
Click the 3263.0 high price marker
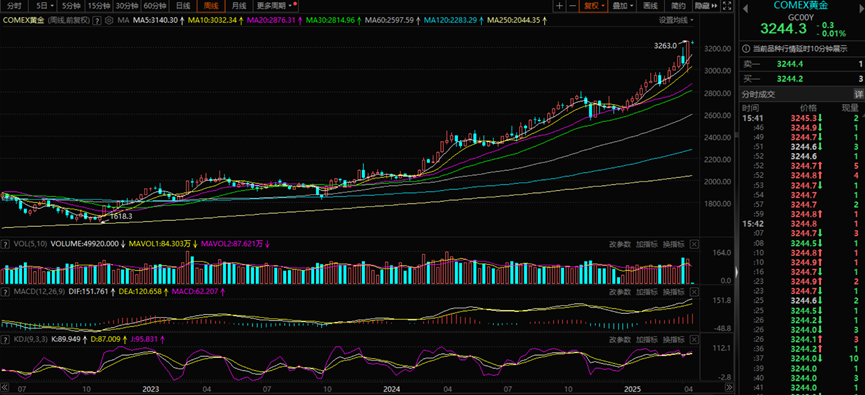(x=666, y=45)
